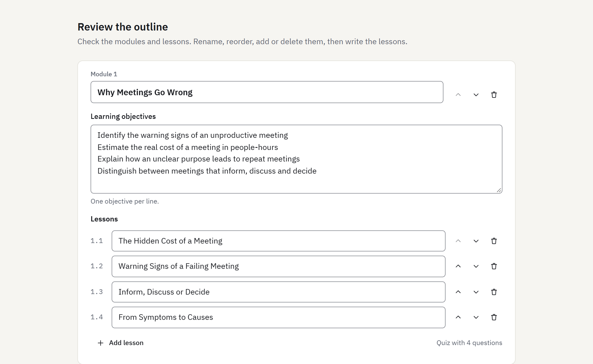
Task: Edit lesson title The Hidden Cost of a Meeting
Action: [x=279, y=241]
